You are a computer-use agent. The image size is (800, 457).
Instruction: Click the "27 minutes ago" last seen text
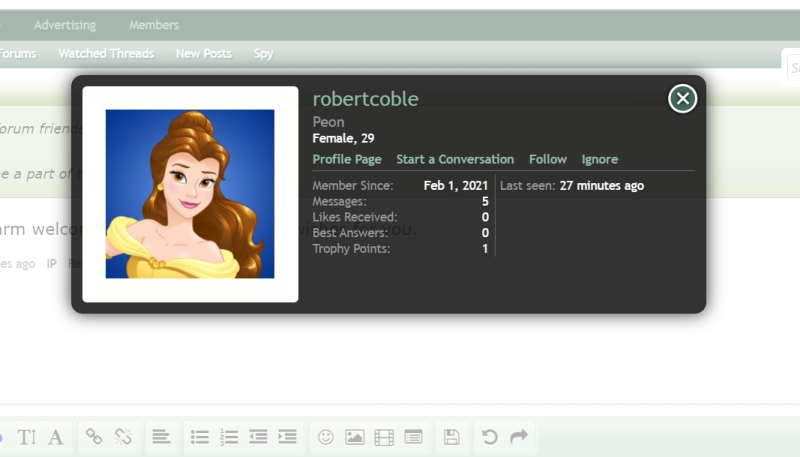tap(602, 186)
